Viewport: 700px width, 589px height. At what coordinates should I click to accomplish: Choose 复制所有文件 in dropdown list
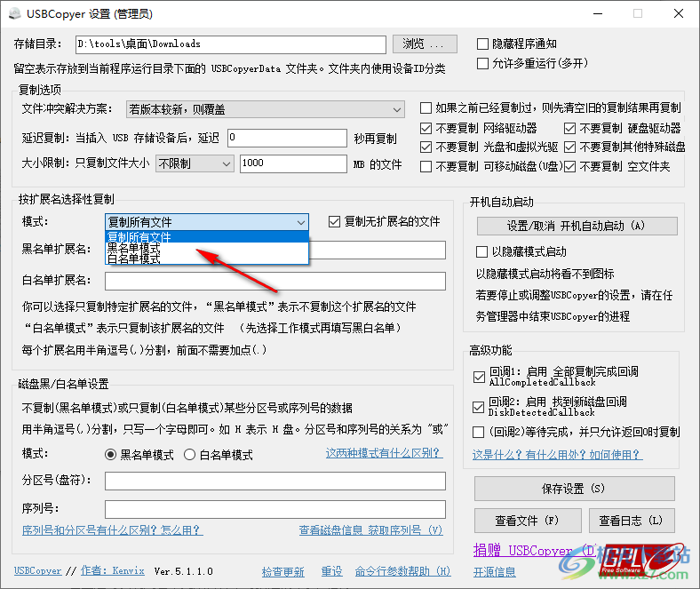pos(207,236)
